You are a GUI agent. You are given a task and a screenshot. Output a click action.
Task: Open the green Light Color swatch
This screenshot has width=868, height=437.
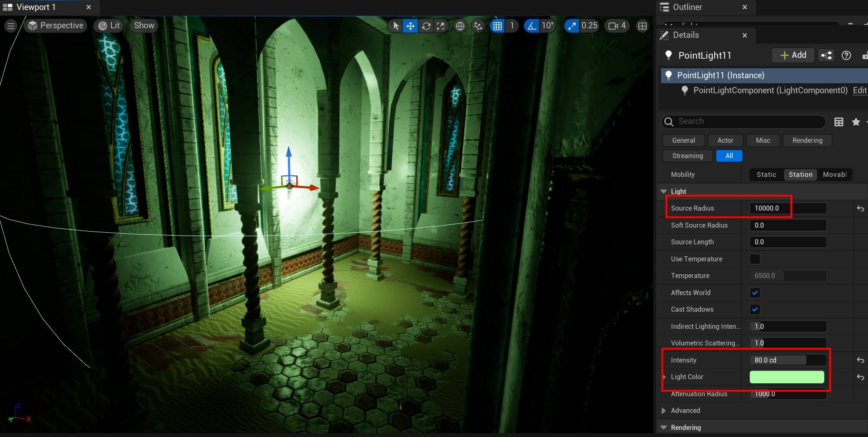pyautogui.click(x=787, y=377)
